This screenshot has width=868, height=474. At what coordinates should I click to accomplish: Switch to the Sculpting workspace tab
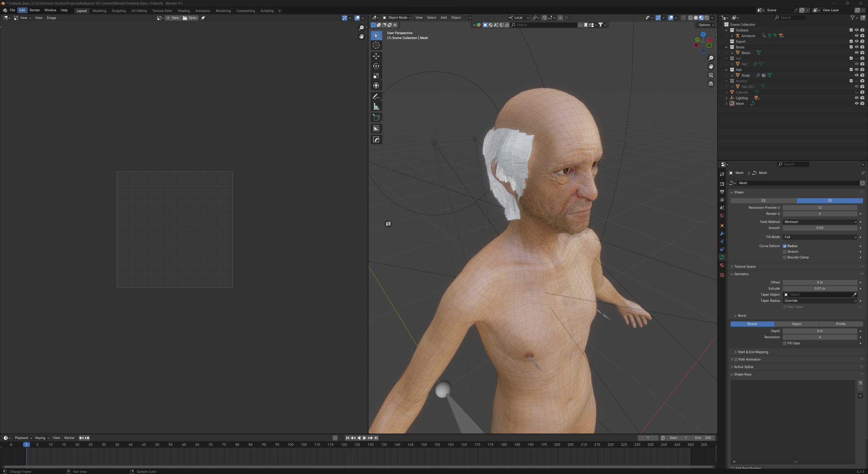(118, 11)
